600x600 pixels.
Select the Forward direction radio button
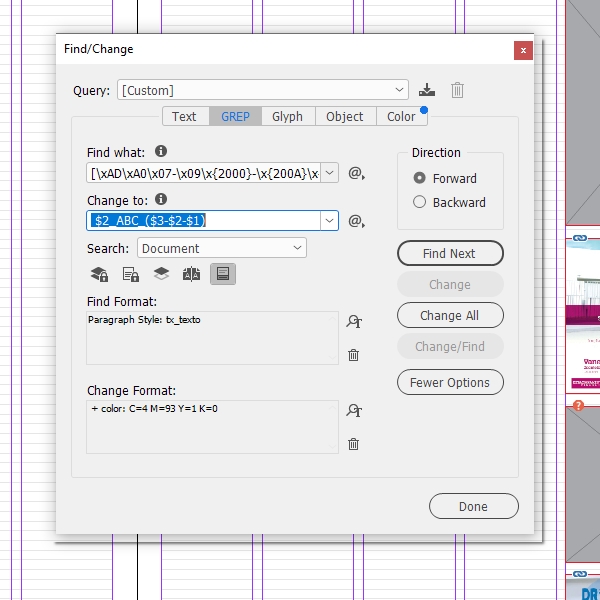click(420, 178)
